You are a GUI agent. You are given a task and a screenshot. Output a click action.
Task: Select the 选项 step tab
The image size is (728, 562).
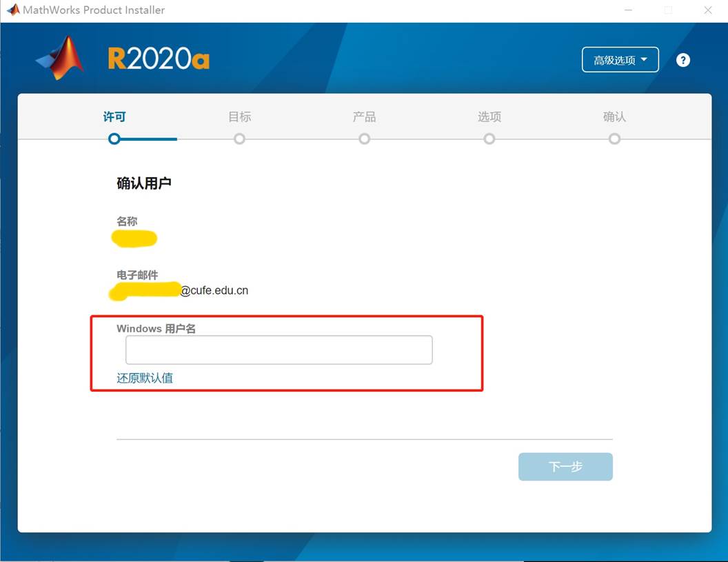(x=489, y=117)
